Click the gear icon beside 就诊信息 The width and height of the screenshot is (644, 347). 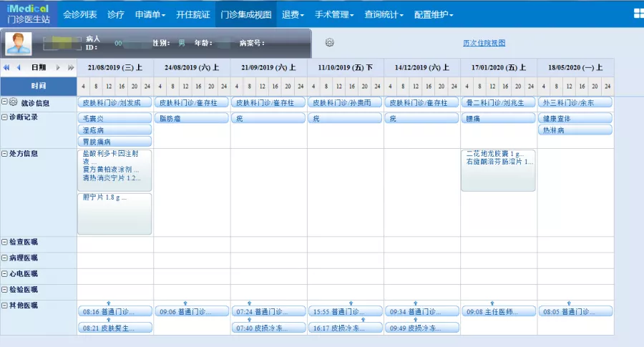pyautogui.click(x=14, y=102)
